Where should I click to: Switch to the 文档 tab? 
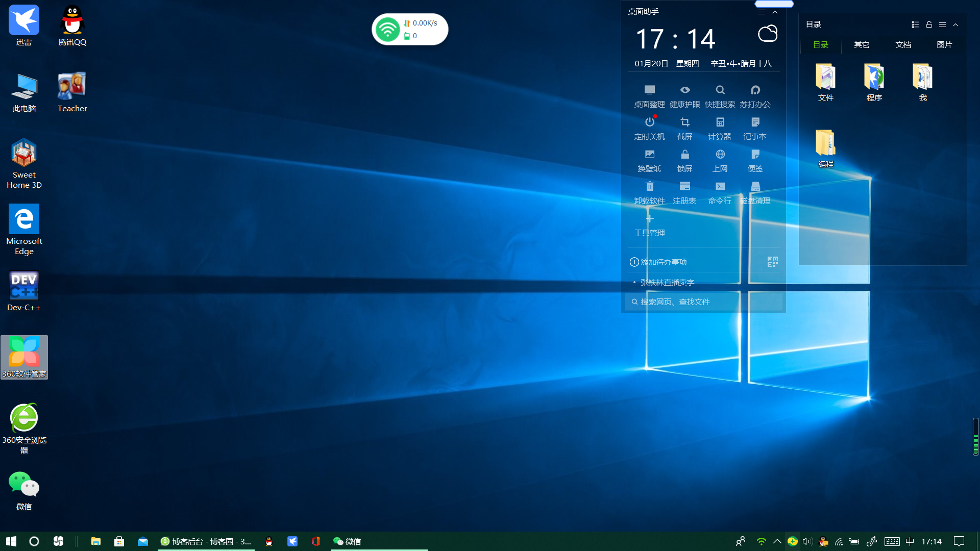903,45
